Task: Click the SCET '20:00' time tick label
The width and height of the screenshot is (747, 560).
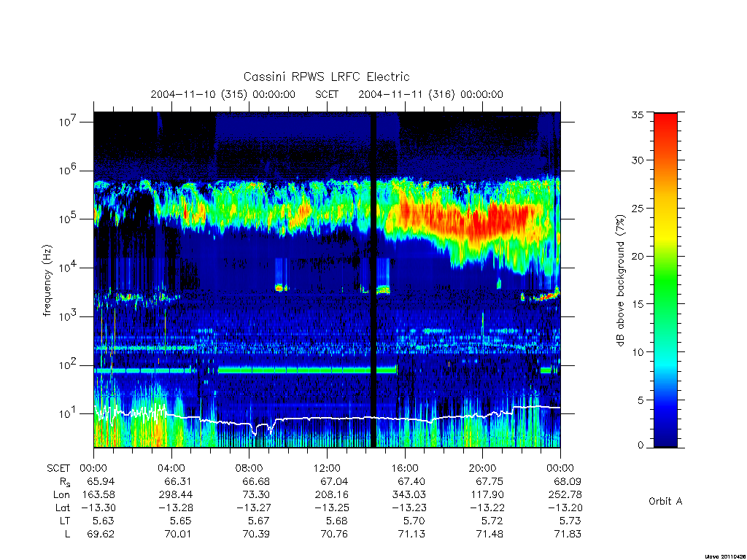Action: tap(483, 468)
